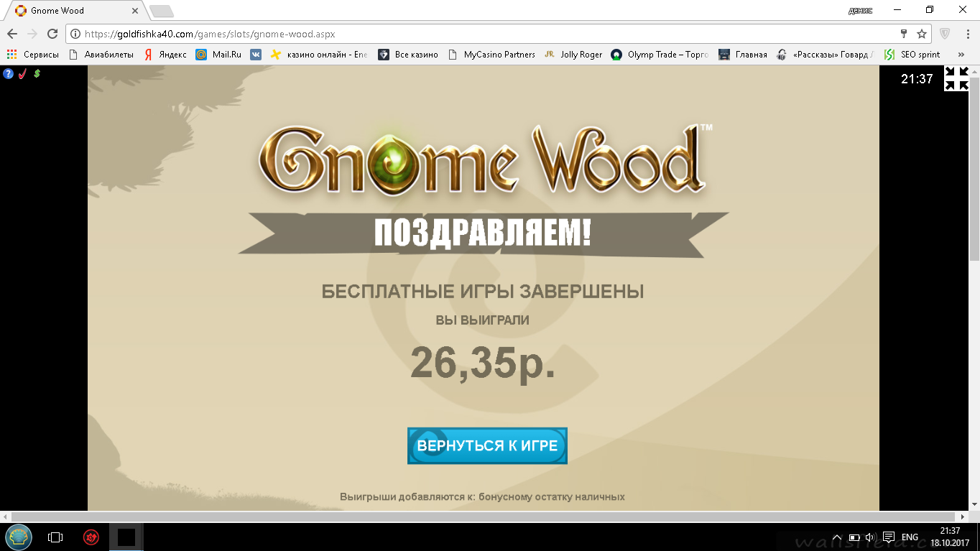Click the Выигрыши добавляются к note

482,496
